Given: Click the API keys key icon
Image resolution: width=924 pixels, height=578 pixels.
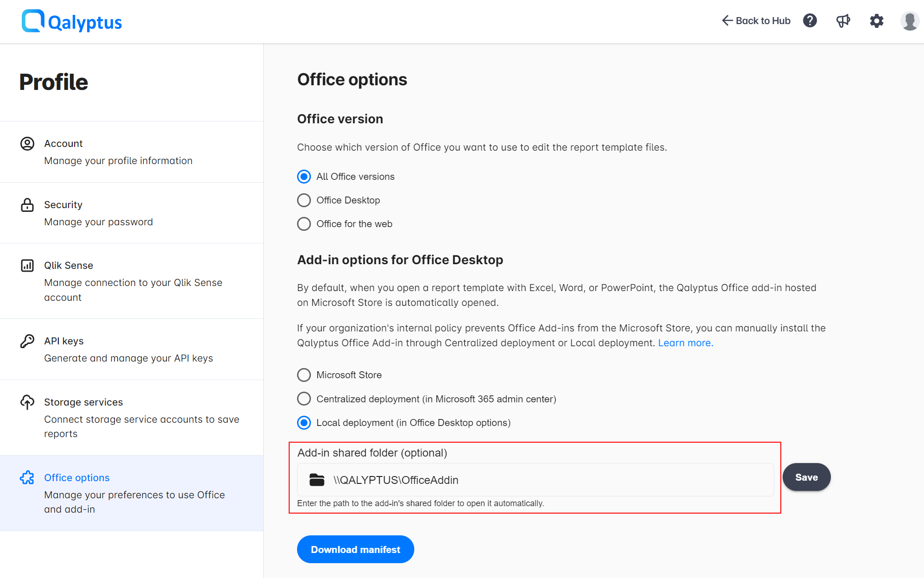Looking at the screenshot, I should point(27,341).
